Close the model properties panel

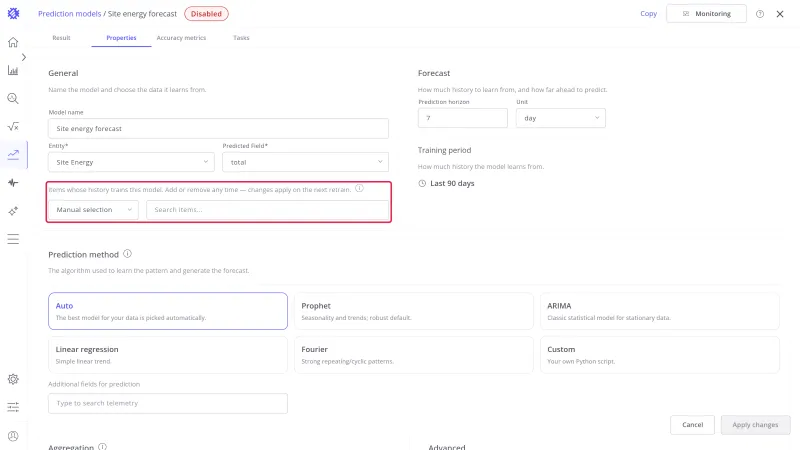coord(780,14)
